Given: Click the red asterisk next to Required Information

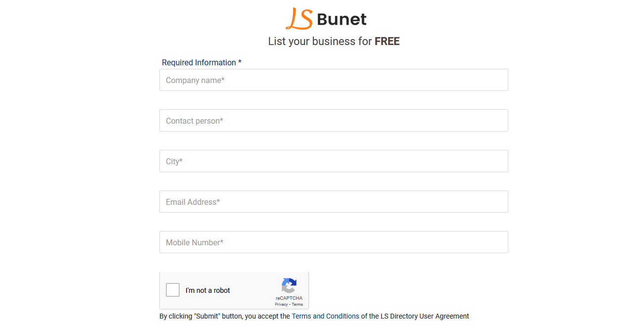Looking at the screenshot, I should coord(240,61).
